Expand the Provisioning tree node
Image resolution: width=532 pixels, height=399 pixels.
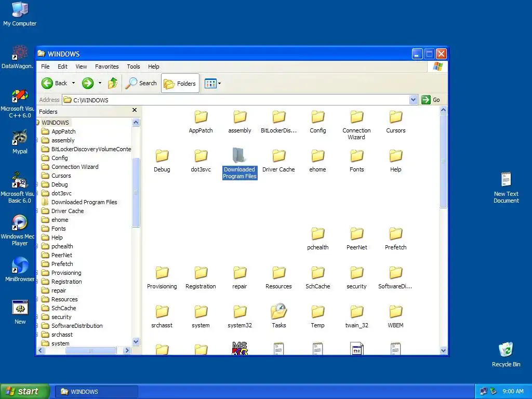pyautogui.click(x=37, y=272)
